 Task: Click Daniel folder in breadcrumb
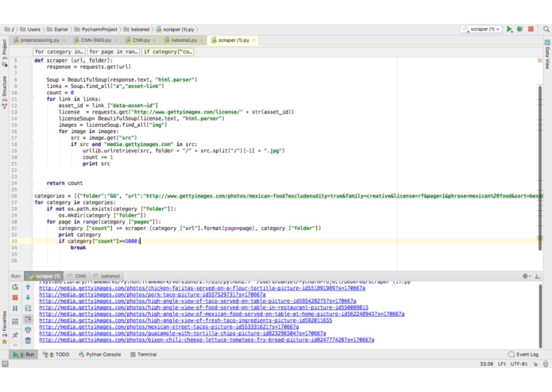tap(57, 29)
